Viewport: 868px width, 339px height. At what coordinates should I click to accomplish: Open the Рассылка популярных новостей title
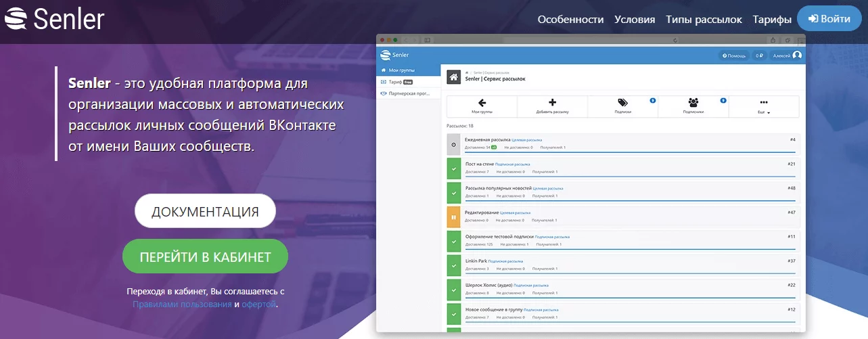tap(499, 187)
